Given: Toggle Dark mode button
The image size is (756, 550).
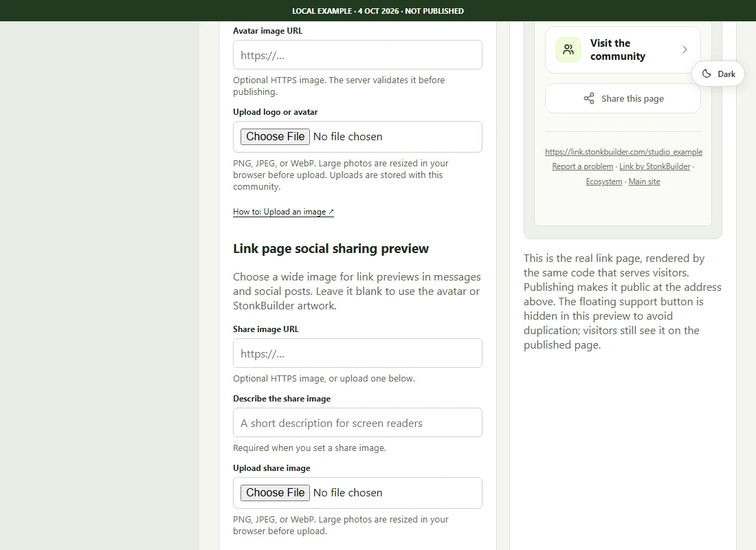Looking at the screenshot, I should [718, 74].
